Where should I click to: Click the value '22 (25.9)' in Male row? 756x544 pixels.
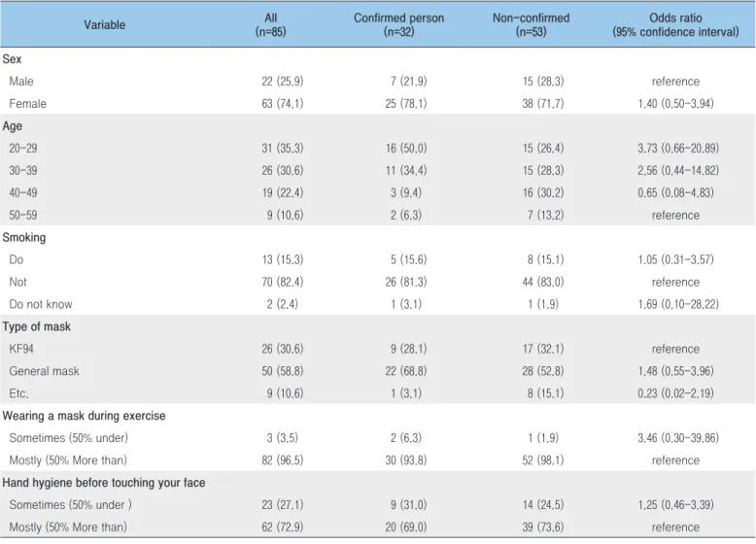tap(283, 82)
